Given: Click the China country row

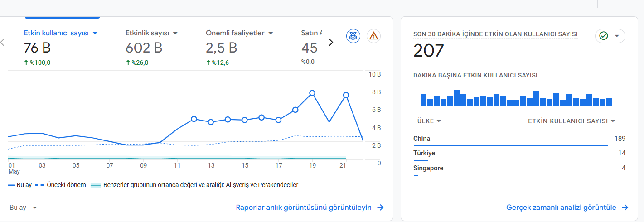Looking at the screenshot, I should pos(519,139).
